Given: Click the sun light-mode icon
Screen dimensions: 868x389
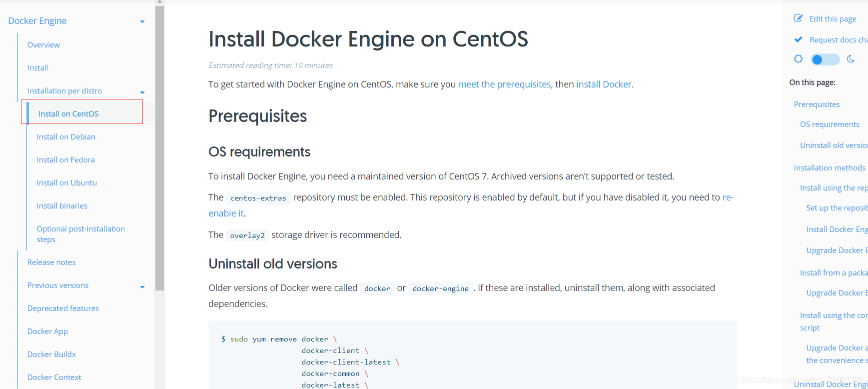Looking at the screenshot, I should [x=798, y=59].
